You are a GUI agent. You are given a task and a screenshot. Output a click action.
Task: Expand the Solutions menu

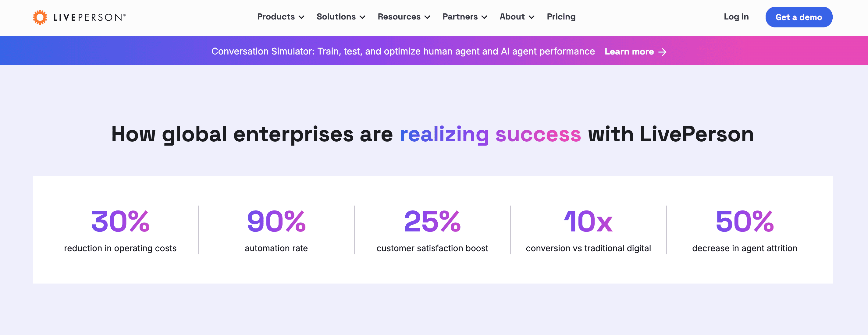[x=336, y=17]
